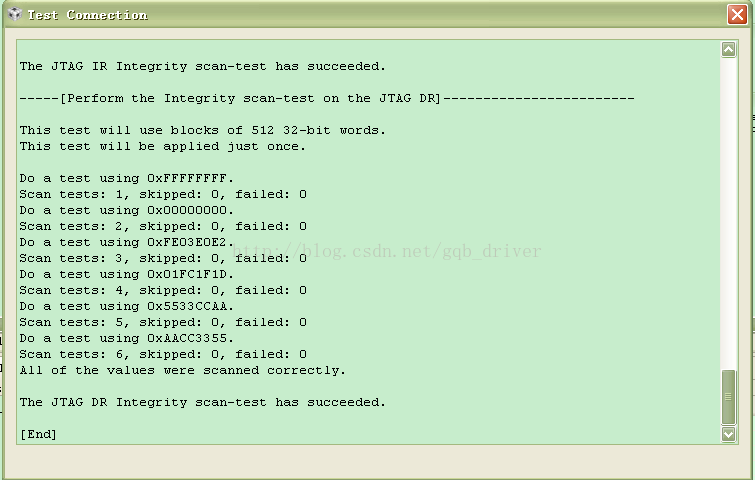
Task: Close the Test Connection dialog
Action: point(737,14)
